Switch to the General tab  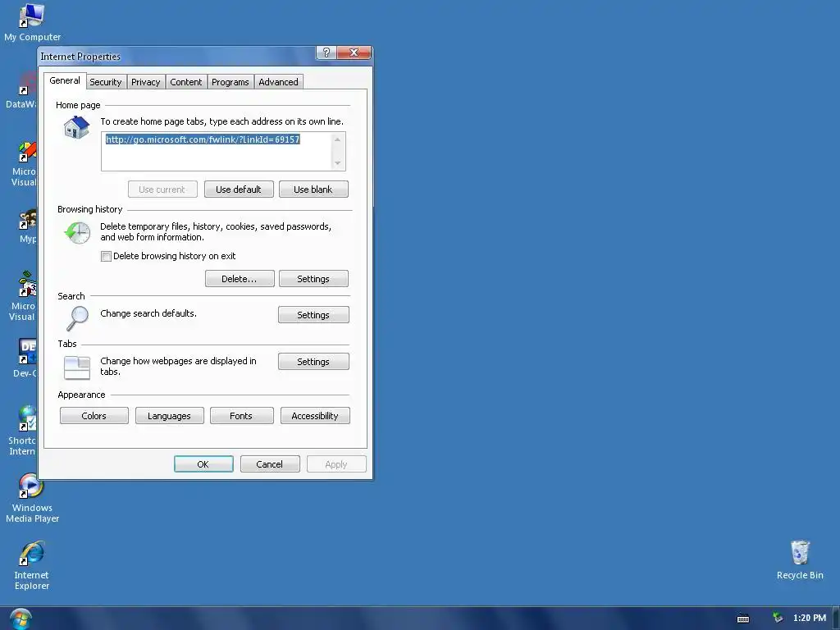[x=65, y=80]
